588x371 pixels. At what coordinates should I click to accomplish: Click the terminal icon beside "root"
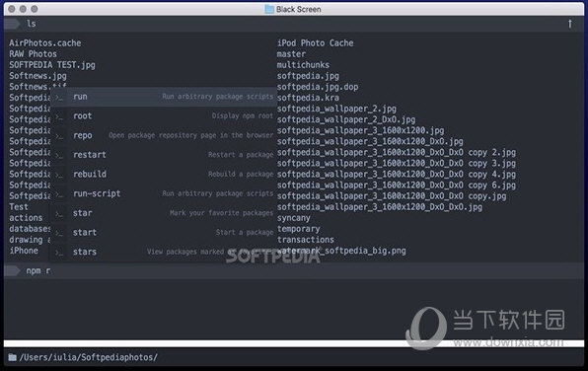coord(59,117)
